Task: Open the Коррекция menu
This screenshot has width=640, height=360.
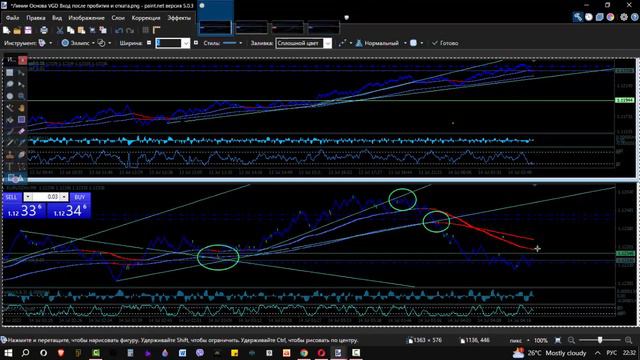Action: tap(146, 18)
